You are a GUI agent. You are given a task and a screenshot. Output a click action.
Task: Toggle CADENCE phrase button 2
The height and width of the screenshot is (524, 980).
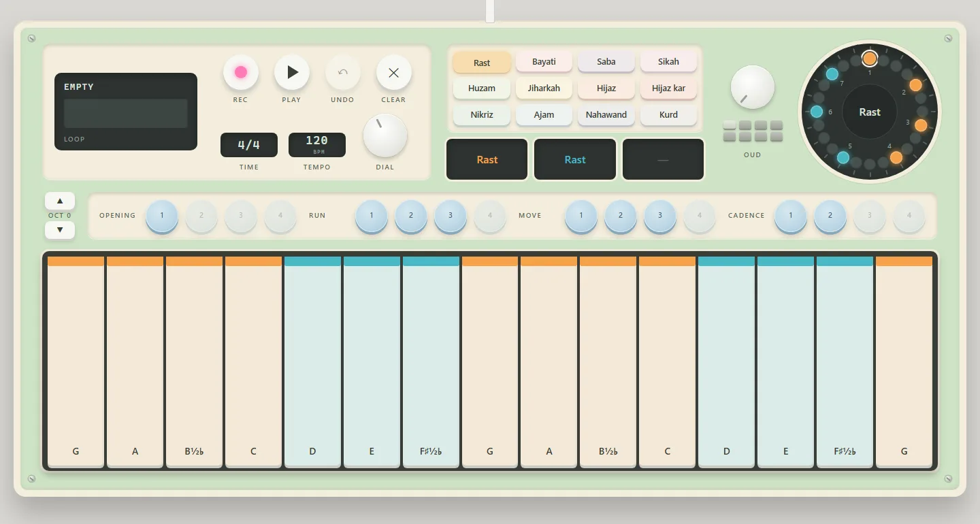[x=830, y=216]
